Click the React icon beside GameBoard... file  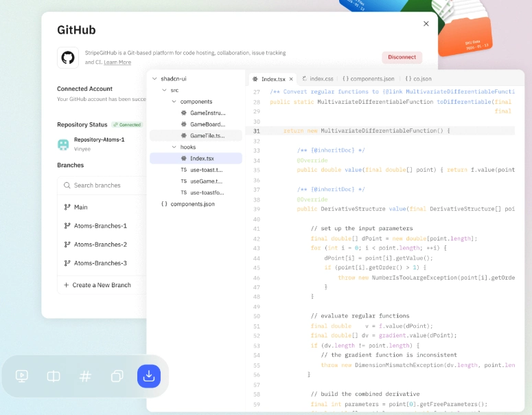coord(183,124)
